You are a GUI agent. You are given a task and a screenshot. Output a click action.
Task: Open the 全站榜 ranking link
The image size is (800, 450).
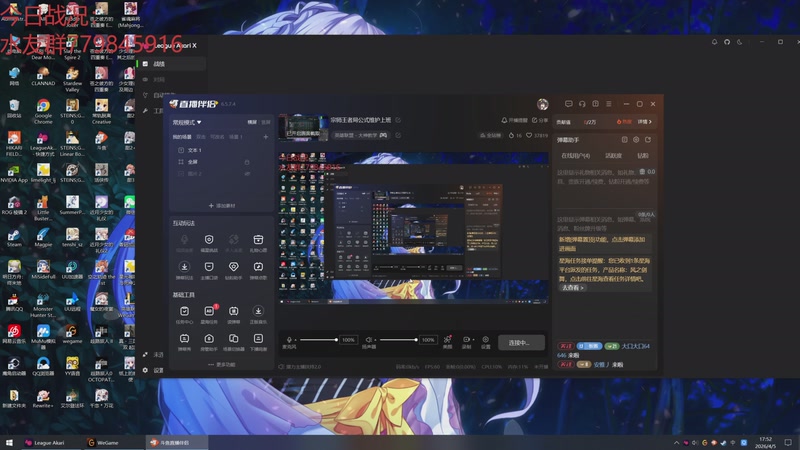[490, 135]
